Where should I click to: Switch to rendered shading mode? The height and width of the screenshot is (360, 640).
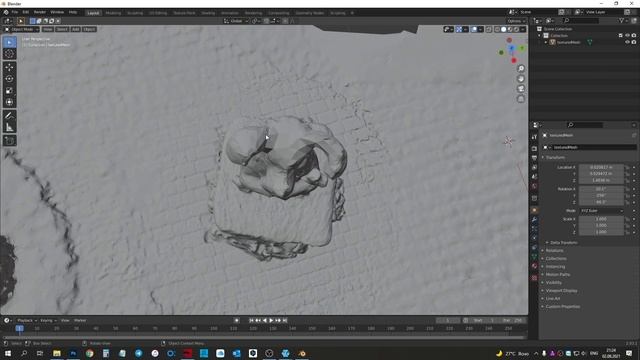pos(516,29)
